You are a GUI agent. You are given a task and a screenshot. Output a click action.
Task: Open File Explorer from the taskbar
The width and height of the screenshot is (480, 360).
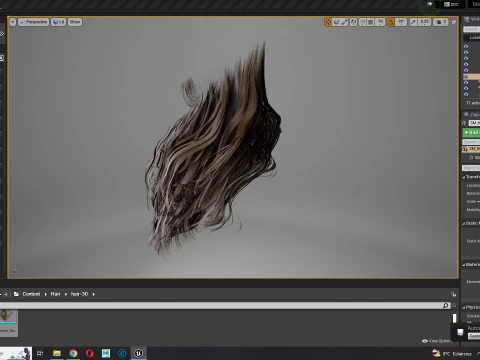(57, 353)
